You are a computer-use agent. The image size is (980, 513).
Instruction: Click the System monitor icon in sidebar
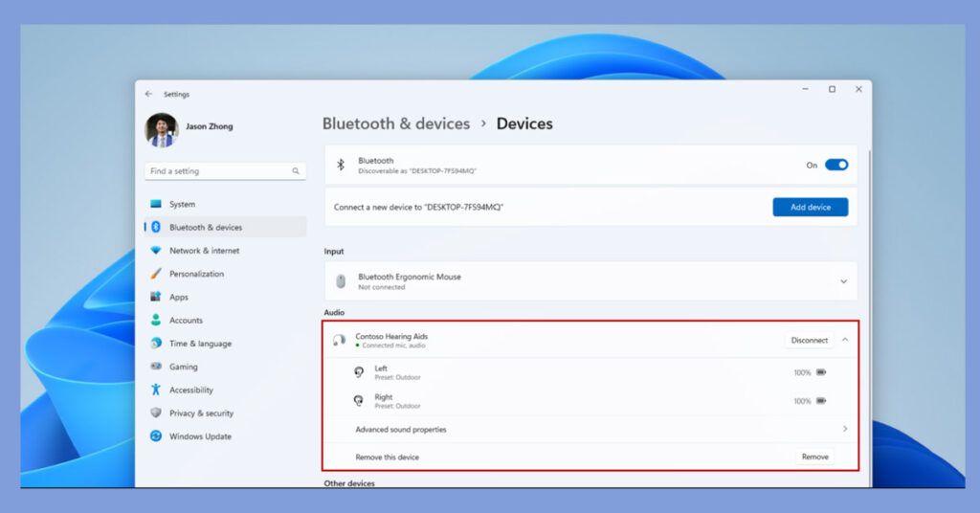pos(156,204)
